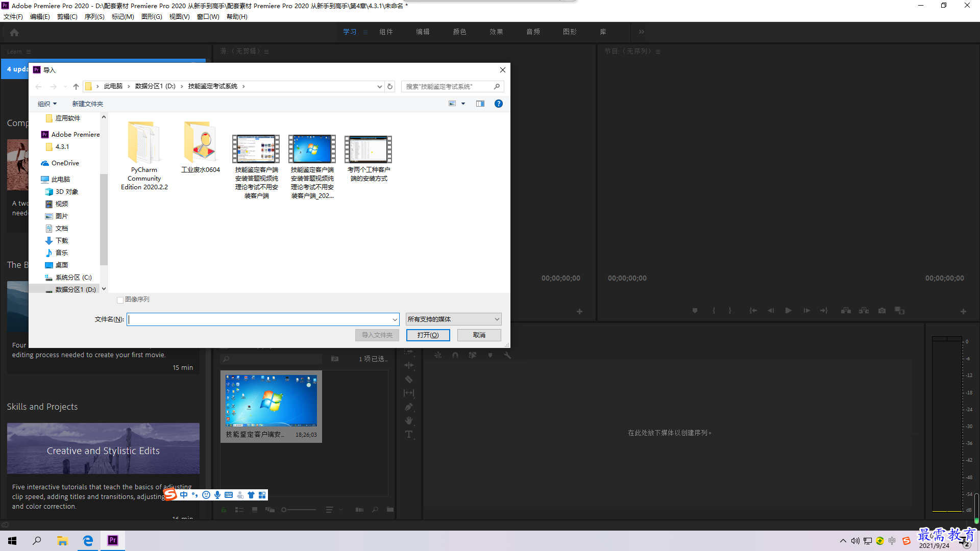Expand the address bar history dropdown
This screenshot has height=551, width=980.
tap(379, 86)
